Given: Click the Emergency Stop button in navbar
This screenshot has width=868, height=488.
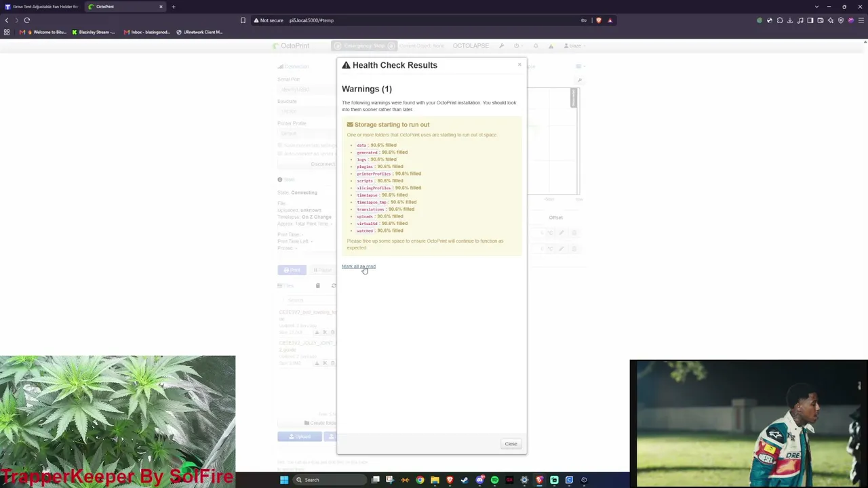Looking at the screenshot, I should click(x=363, y=45).
